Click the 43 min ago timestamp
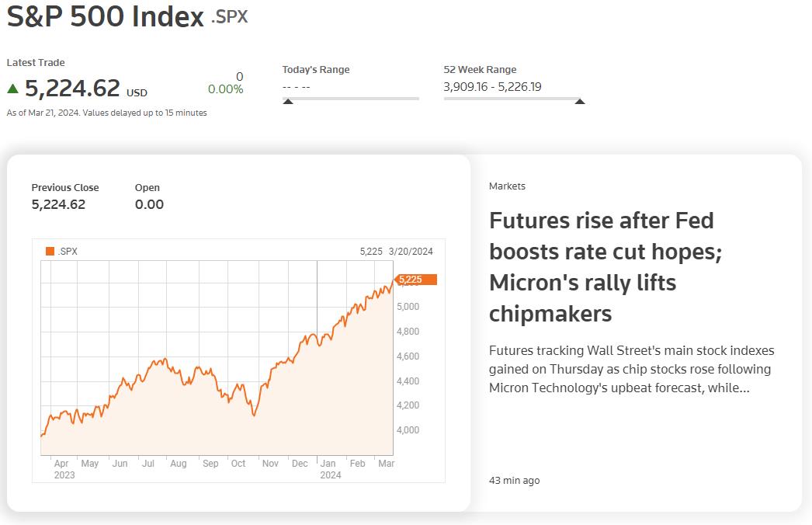This screenshot has width=812, height=525. point(514,481)
